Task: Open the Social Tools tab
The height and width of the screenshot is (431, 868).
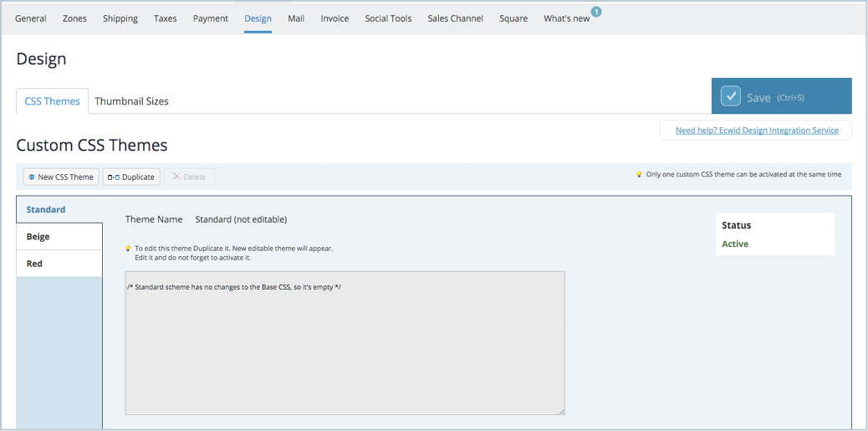Action: [x=388, y=18]
